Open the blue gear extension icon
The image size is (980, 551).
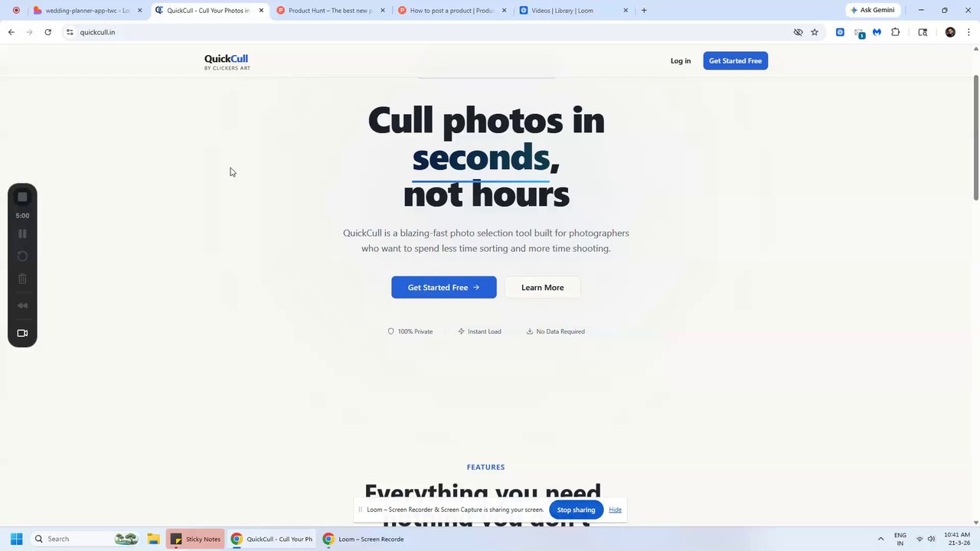[840, 32]
